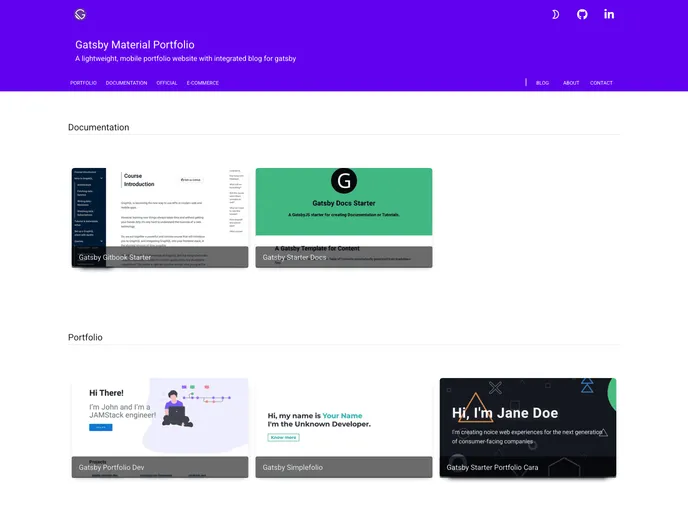
Task: Open the LinkedIn icon link
Action: [609, 14]
